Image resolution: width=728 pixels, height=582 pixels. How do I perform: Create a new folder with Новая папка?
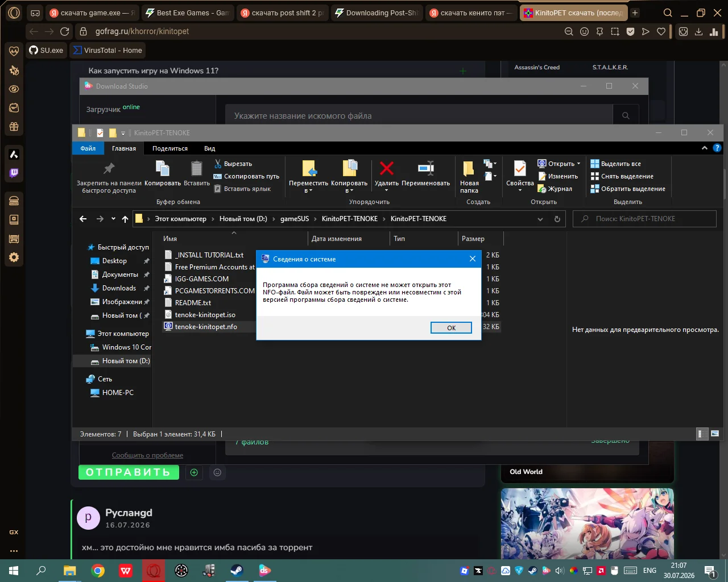click(469, 177)
